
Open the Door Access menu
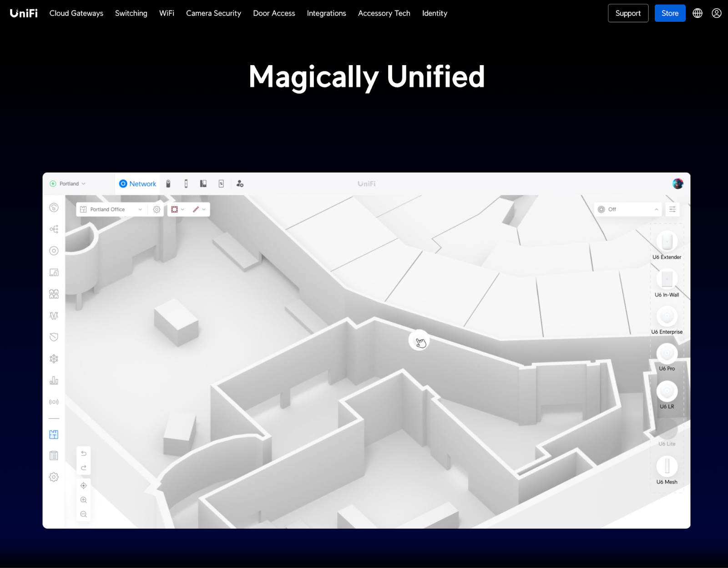(274, 13)
